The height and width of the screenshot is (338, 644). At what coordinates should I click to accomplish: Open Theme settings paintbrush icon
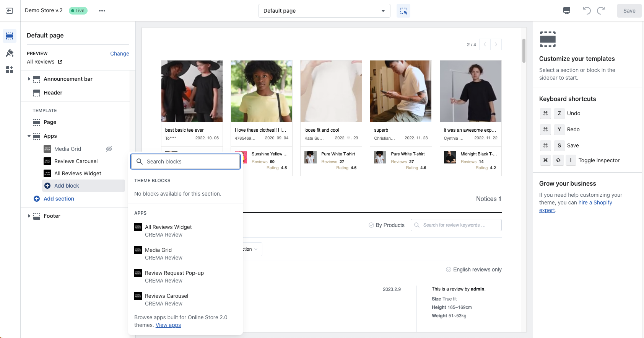point(10,53)
